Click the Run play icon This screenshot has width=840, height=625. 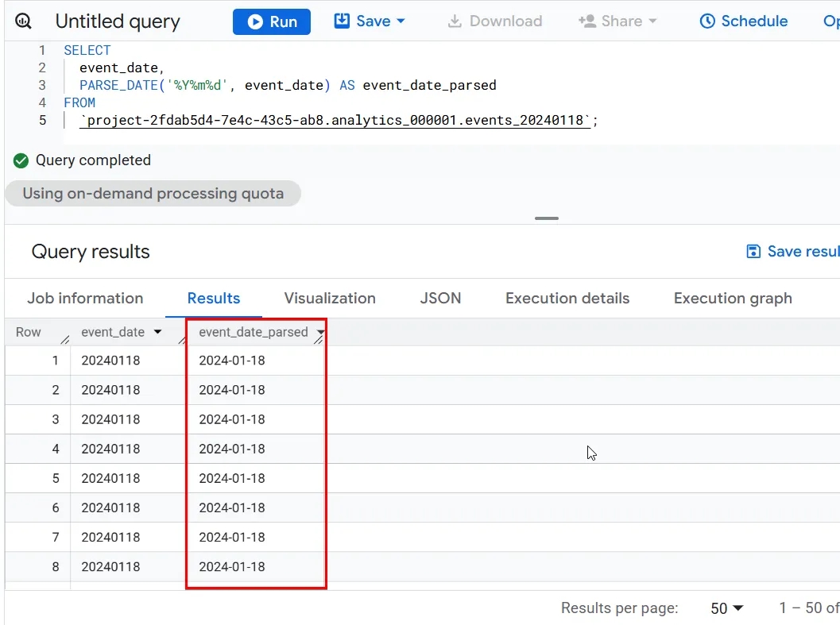pos(256,22)
